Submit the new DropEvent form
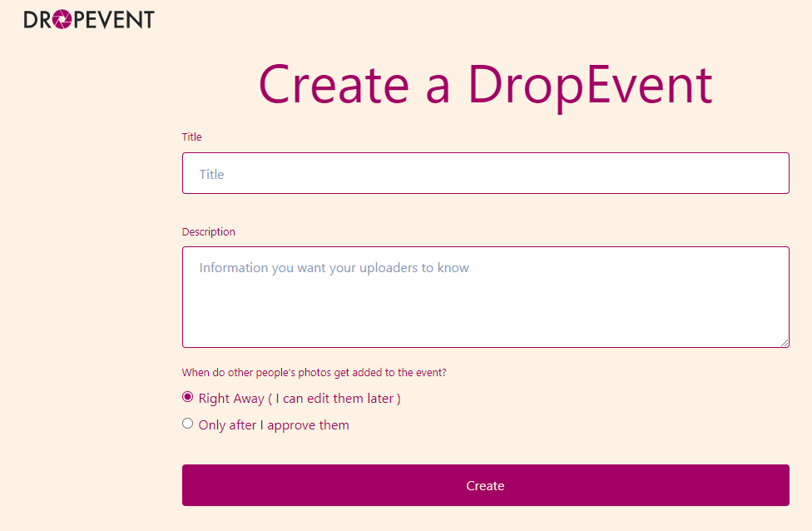Viewport: 812px width, 531px height. [485, 485]
